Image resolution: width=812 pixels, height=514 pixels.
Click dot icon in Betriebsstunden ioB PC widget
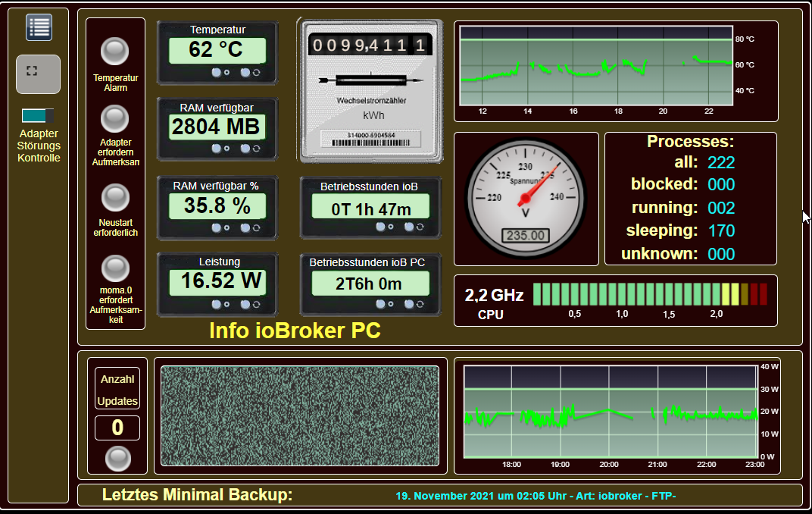click(382, 304)
